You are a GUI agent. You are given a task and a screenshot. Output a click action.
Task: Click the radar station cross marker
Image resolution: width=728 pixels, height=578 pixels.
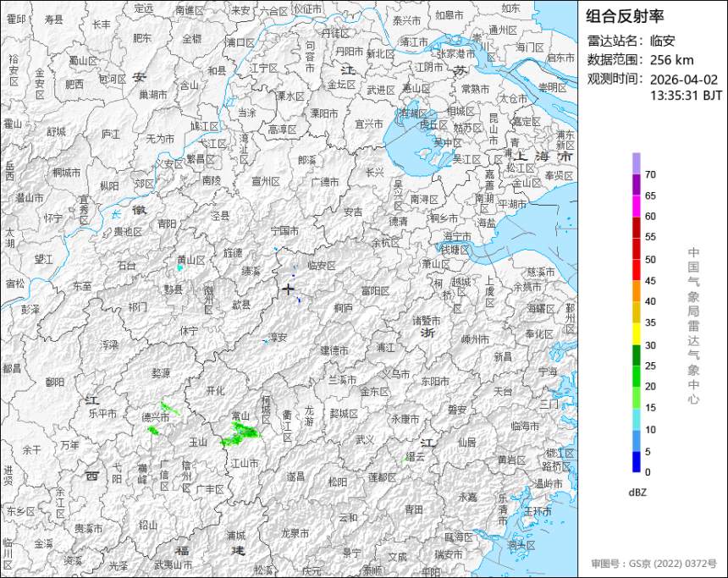pyautogui.click(x=289, y=289)
